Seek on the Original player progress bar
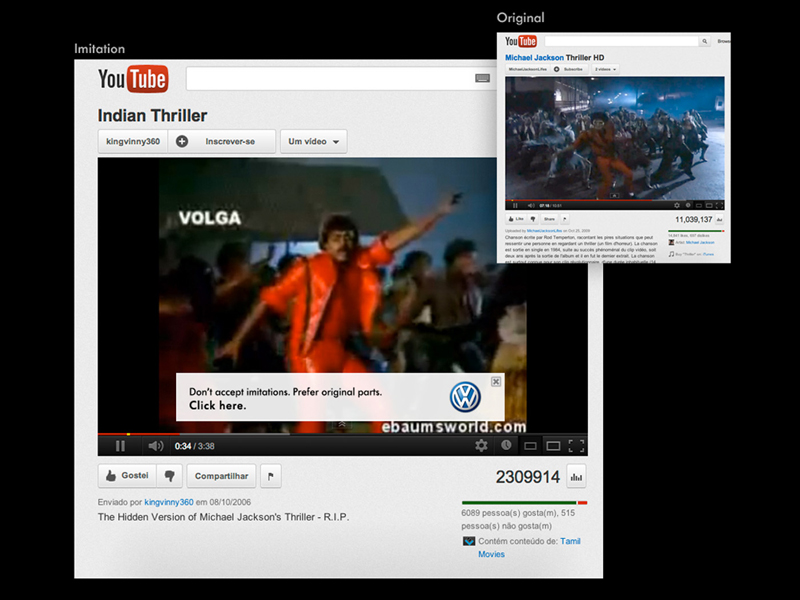 click(615, 201)
